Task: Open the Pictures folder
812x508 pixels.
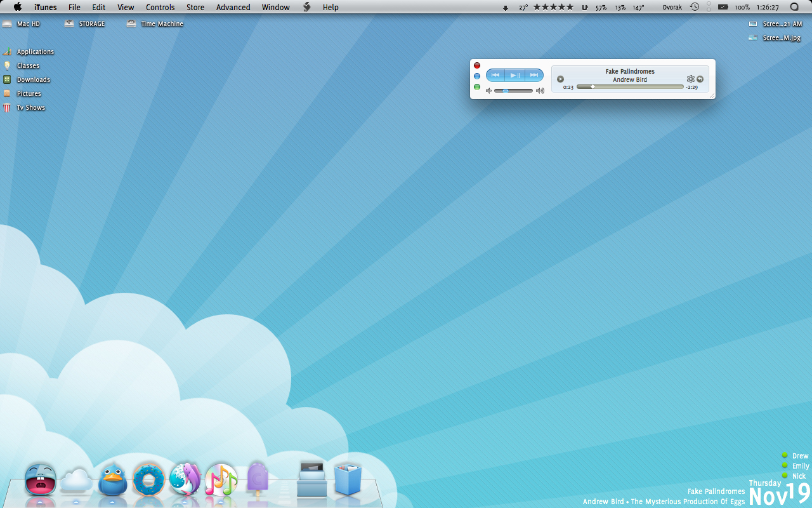Action: [x=22, y=93]
